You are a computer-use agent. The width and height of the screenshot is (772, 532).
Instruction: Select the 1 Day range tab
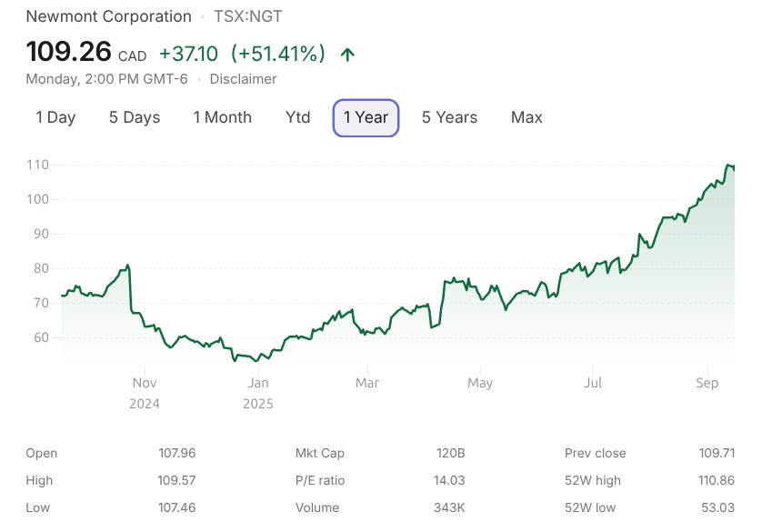55,117
